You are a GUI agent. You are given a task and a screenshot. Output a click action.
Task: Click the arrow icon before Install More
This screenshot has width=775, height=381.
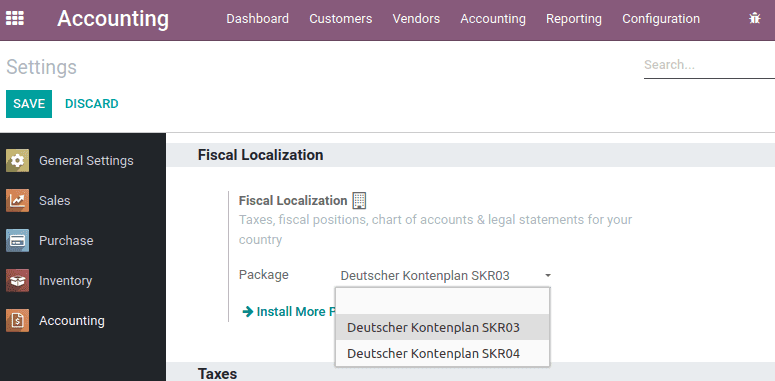pyautogui.click(x=248, y=312)
